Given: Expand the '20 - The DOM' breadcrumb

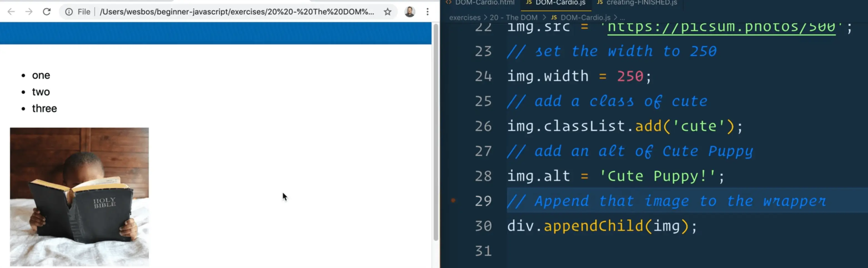Looking at the screenshot, I should pyautogui.click(x=513, y=17).
